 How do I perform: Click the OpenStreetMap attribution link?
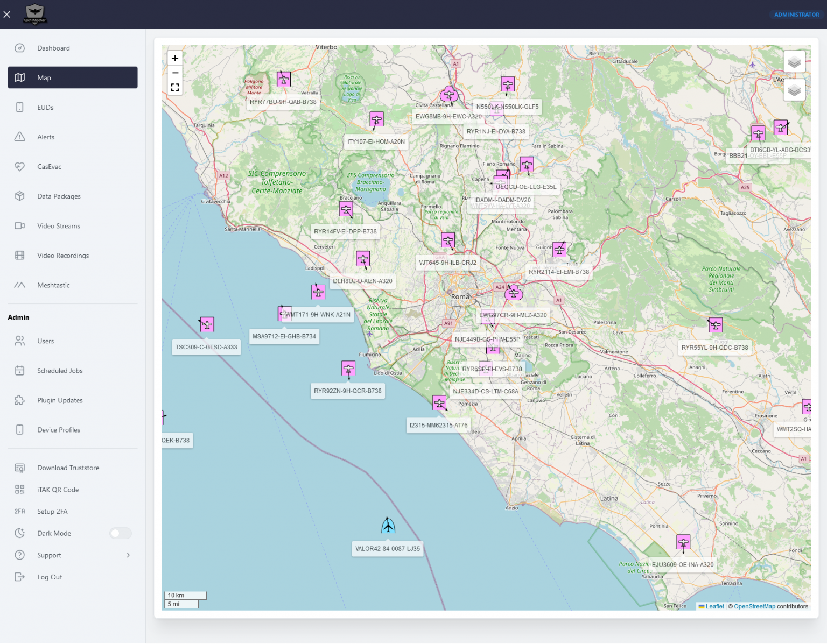click(754, 606)
